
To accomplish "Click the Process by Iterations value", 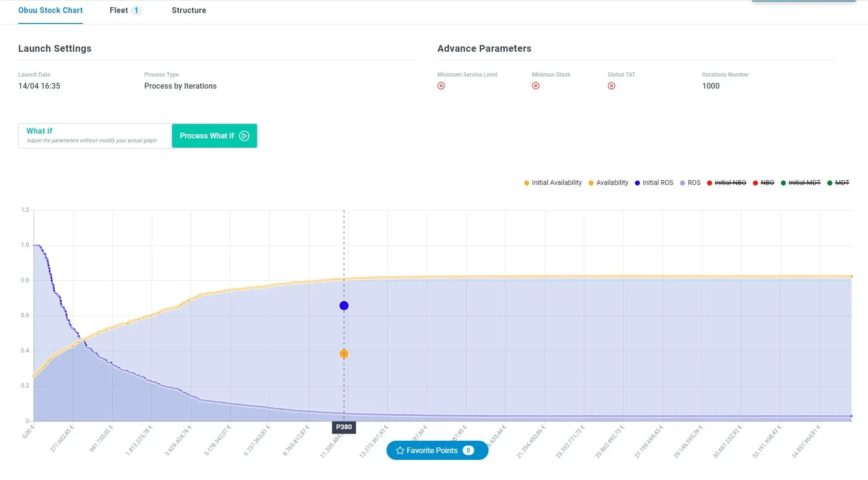I will click(180, 86).
